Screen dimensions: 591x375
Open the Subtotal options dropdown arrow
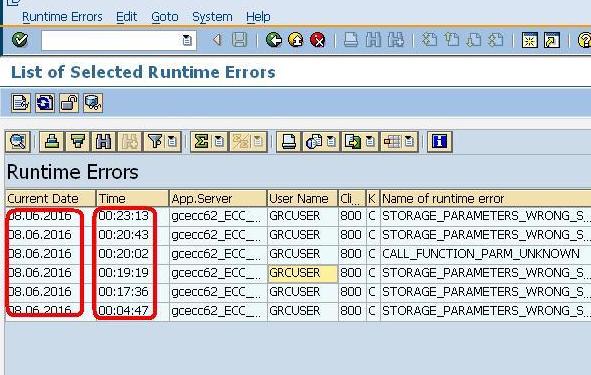pyautogui.click(x=258, y=142)
